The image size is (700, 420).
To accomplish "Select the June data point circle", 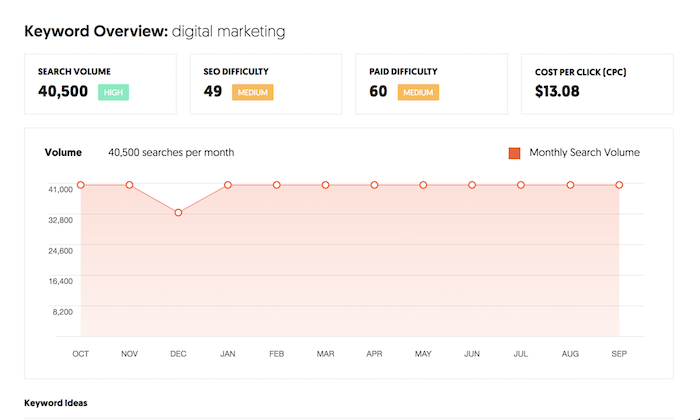I will (472, 185).
